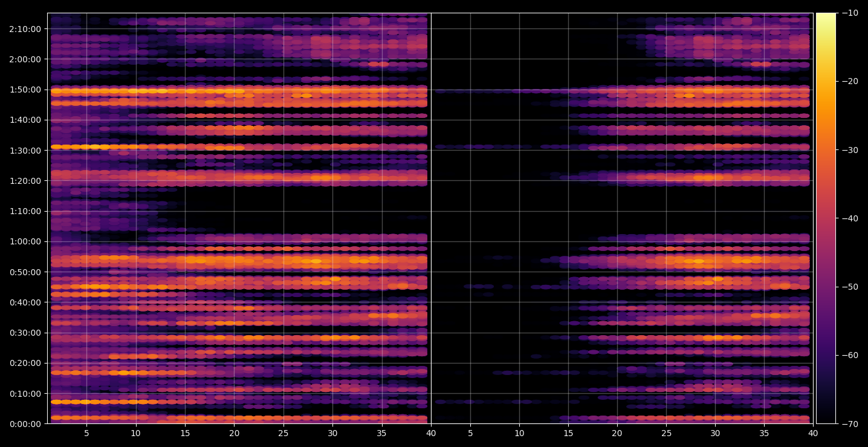Select the −60 colorbar tick label
The image size is (868, 447).
pyautogui.click(x=849, y=355)
